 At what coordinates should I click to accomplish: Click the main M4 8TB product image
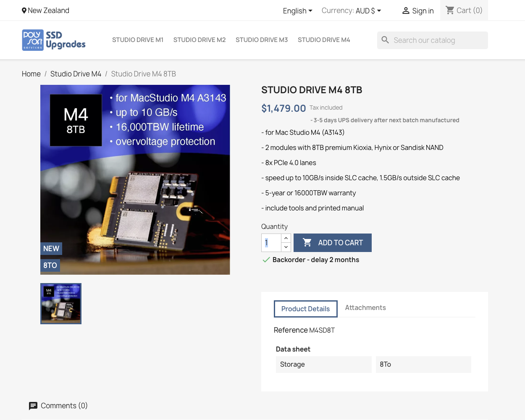(135, 180)
